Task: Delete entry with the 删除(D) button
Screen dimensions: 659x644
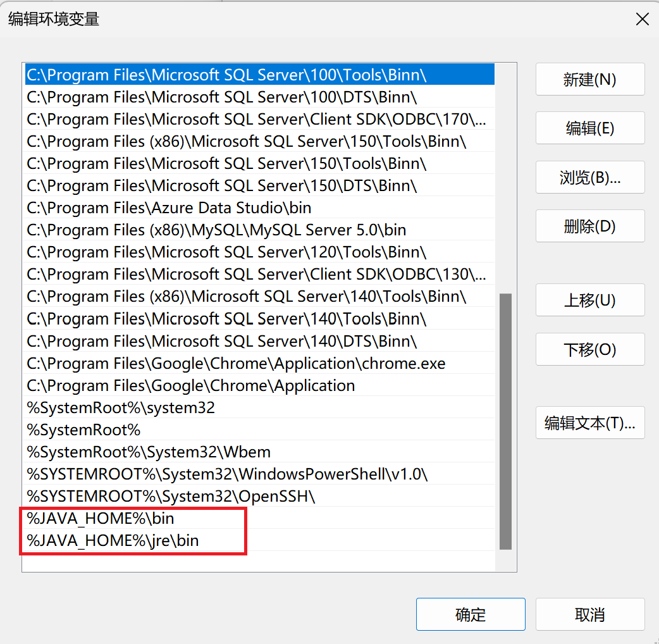Action: 590,226
